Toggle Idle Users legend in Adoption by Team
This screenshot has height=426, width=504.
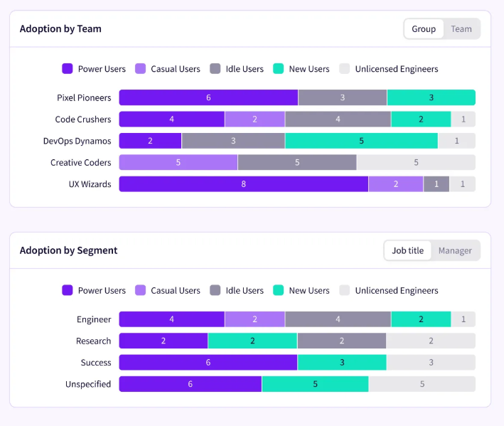point(237,69)
